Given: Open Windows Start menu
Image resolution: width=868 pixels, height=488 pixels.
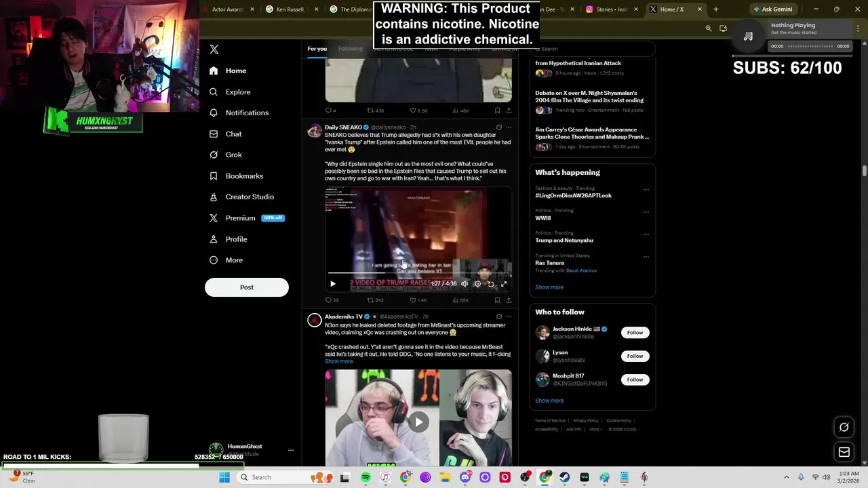Looking at the screenshot, I should coord(224,478).
